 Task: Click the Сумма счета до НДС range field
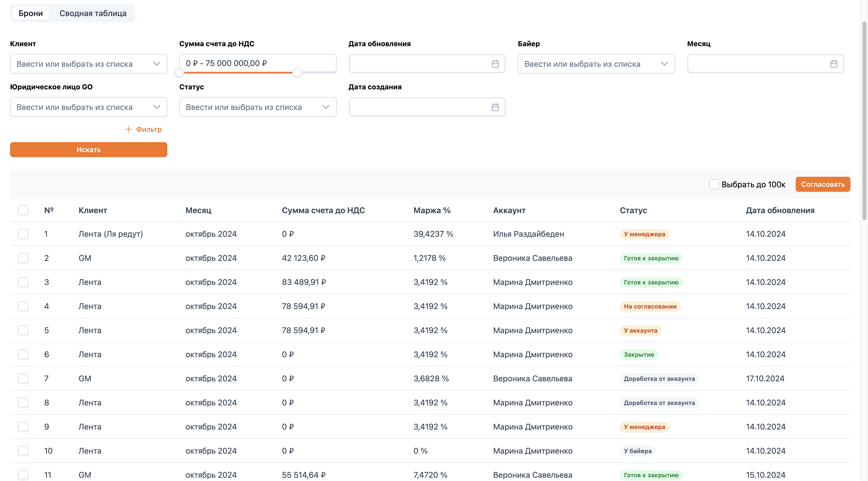pos(258,63)
